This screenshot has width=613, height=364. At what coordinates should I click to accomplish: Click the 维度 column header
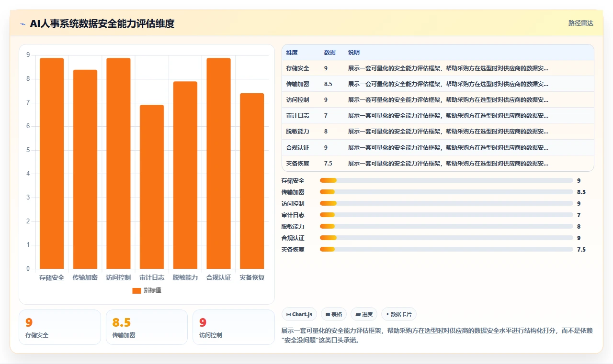coord(292,53)
